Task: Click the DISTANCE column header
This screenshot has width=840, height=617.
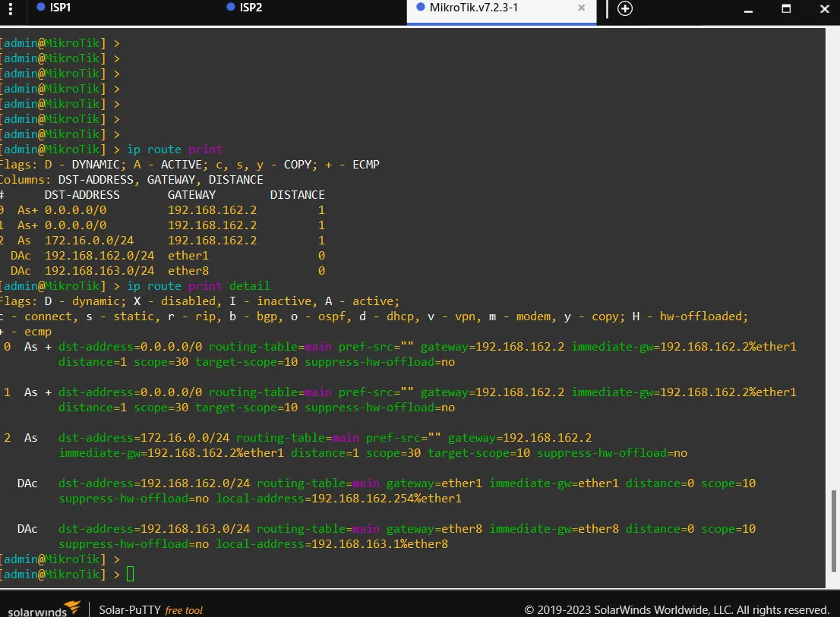Action: pyautogui.click(x=297, y=195)
